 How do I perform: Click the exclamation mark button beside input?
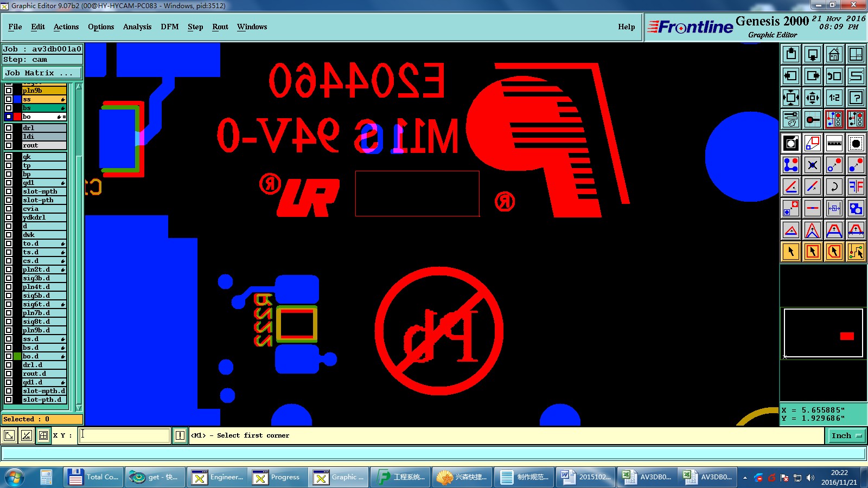pos(180,435)
